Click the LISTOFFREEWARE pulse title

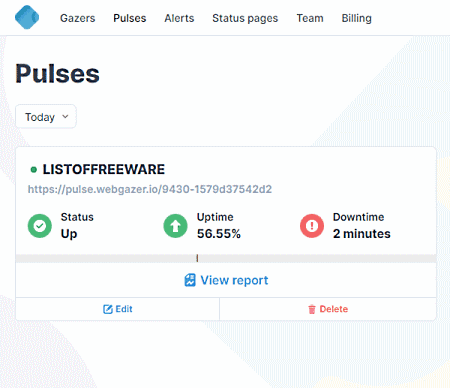(x=104, y=169)
